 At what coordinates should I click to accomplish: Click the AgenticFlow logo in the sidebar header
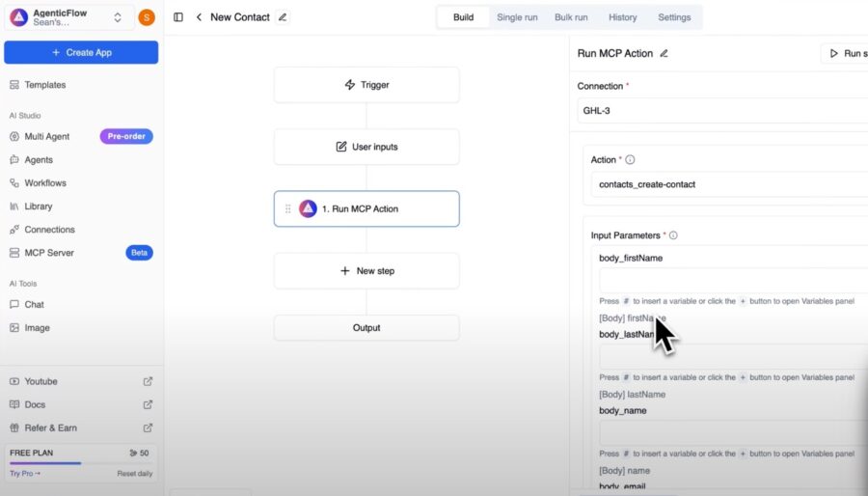coord(19,17)
